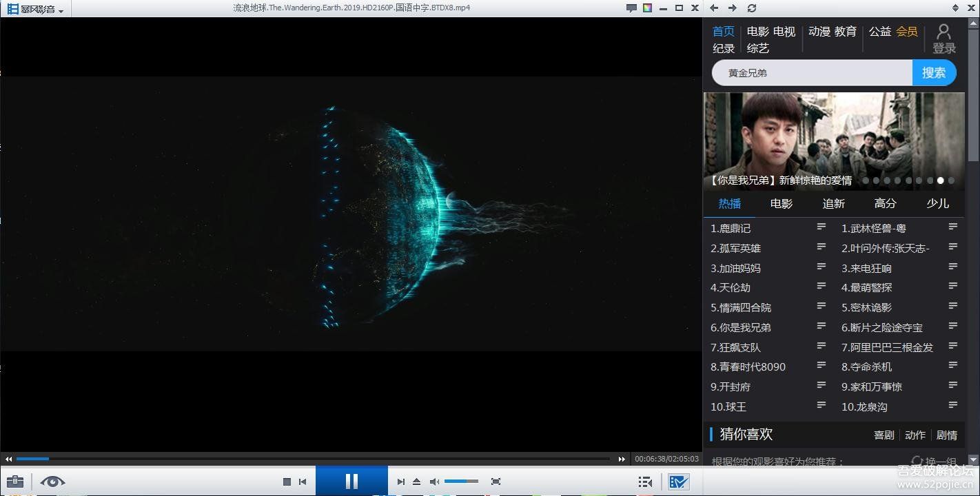The height and width of the screenshot is (496, 980).
Task: Switch to the 高分 tab
Action: click(x=886, y=203)
